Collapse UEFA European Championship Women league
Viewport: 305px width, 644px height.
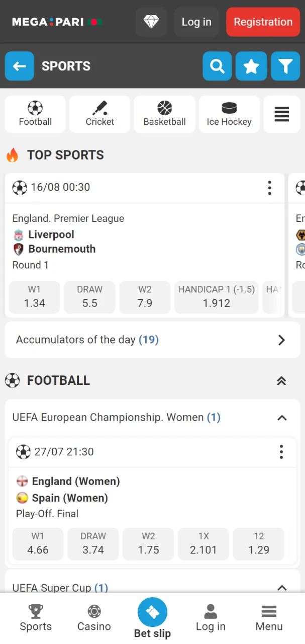pos(282,418)
